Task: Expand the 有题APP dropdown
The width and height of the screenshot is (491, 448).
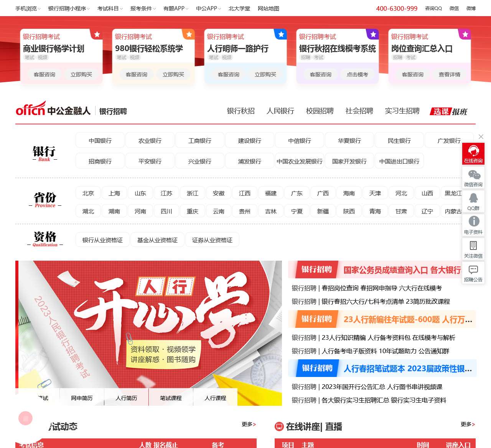Action: pyautogui.click(x=176, y=8)
